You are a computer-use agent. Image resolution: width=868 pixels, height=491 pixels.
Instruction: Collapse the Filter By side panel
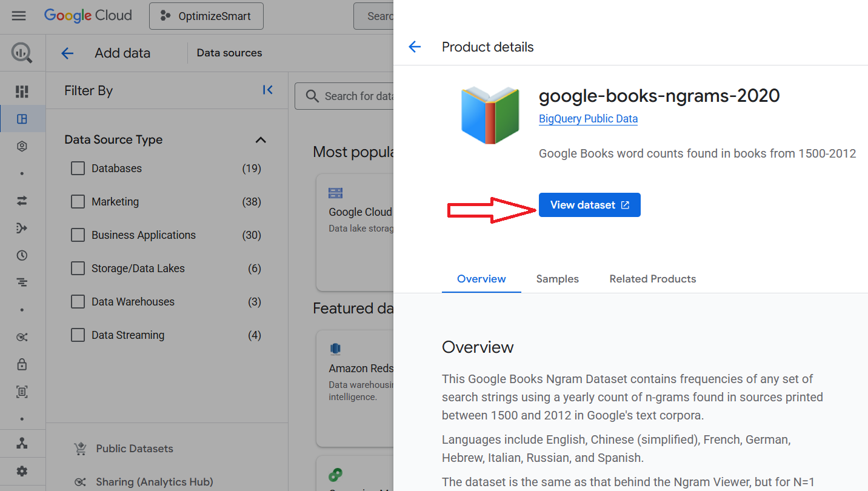pyautogui.click(x=267, y=90)
